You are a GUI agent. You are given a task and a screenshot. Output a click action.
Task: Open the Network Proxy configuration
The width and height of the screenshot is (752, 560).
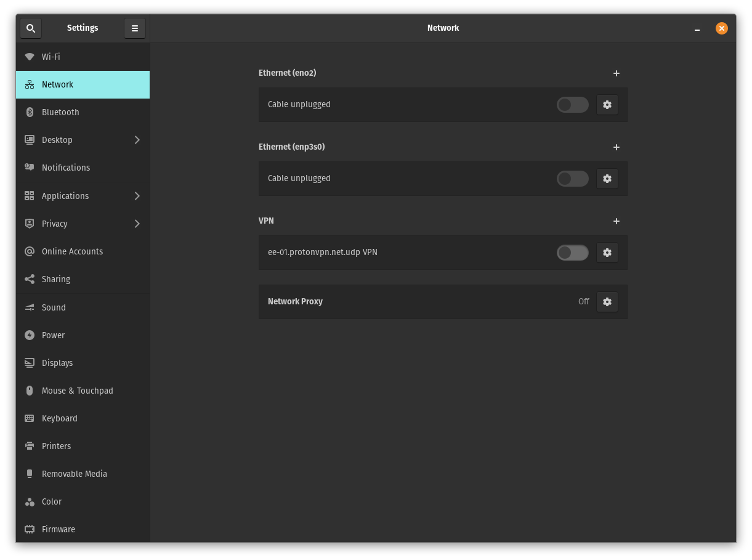(607, 301)
